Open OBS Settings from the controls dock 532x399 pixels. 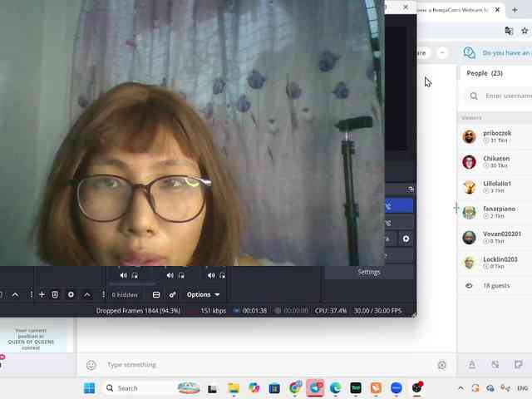(369, 272)
